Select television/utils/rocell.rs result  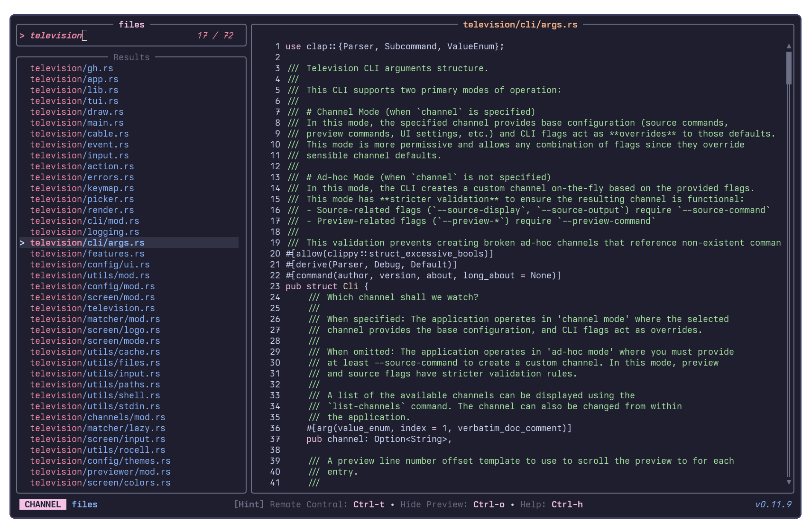[98, 450]
